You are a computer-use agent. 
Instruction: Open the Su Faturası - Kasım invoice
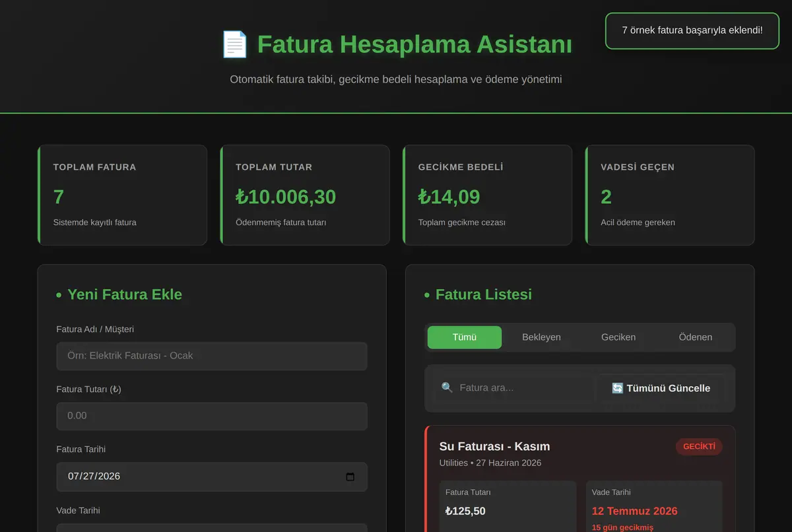(494, 447)
